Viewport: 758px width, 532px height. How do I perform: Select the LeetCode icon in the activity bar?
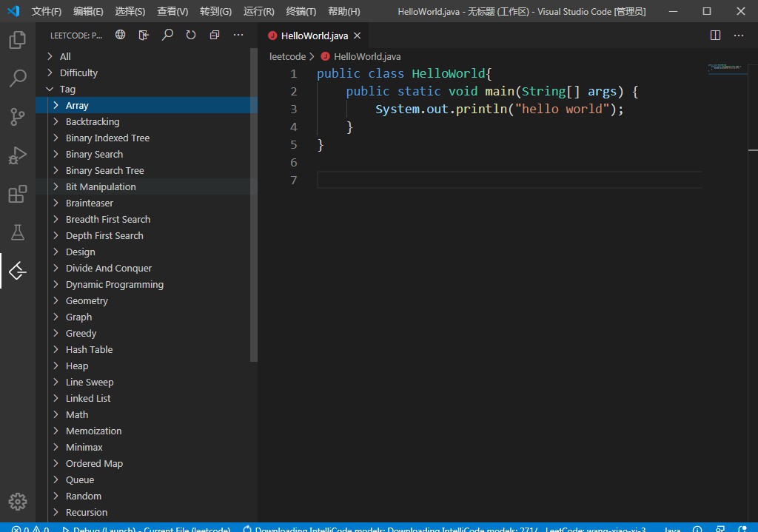coord(18,271)
